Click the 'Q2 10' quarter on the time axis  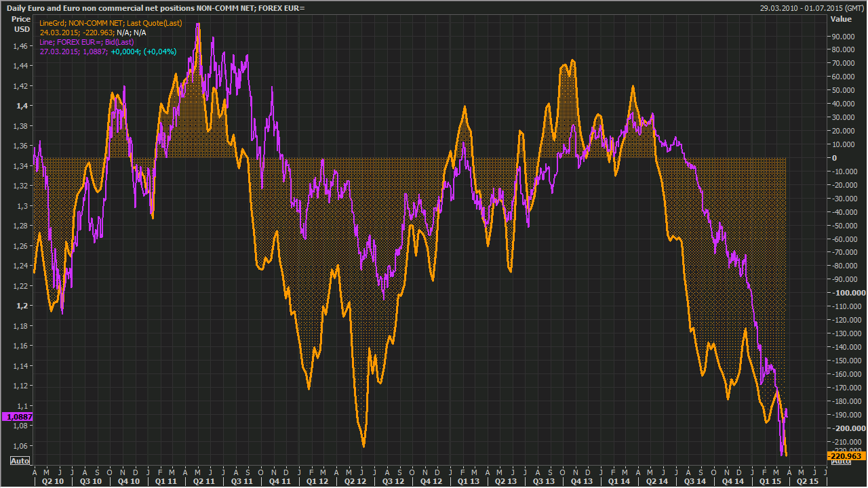tap(53, 481)
